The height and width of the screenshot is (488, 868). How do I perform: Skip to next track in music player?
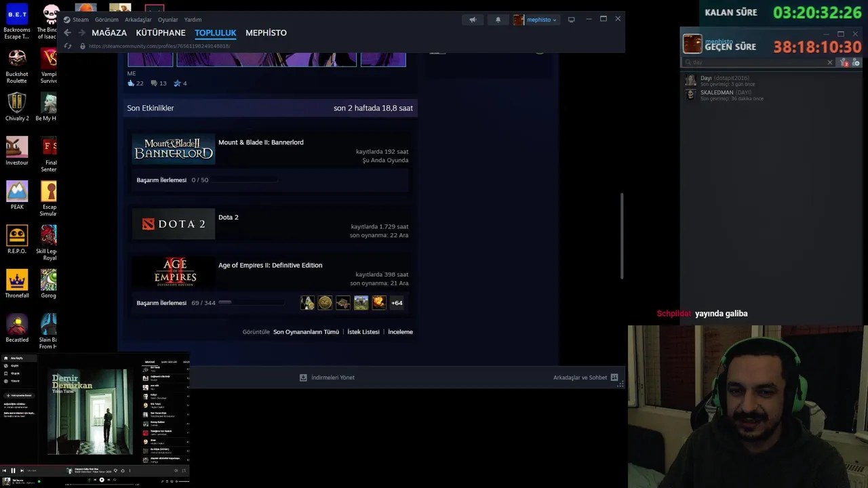click(22, 470)
